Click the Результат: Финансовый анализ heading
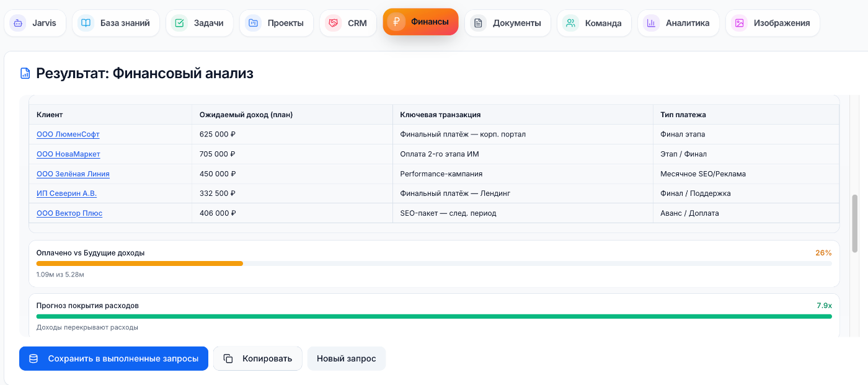This screenshot has height=385, width=868. point(144,74)
